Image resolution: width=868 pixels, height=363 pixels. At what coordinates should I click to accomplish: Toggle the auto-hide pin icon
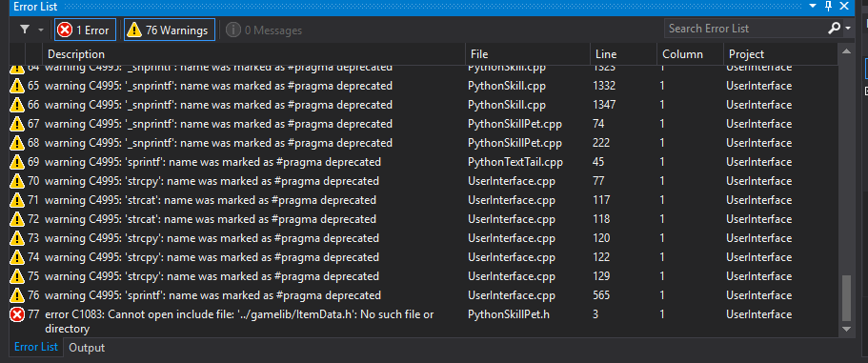pos(828,6)
